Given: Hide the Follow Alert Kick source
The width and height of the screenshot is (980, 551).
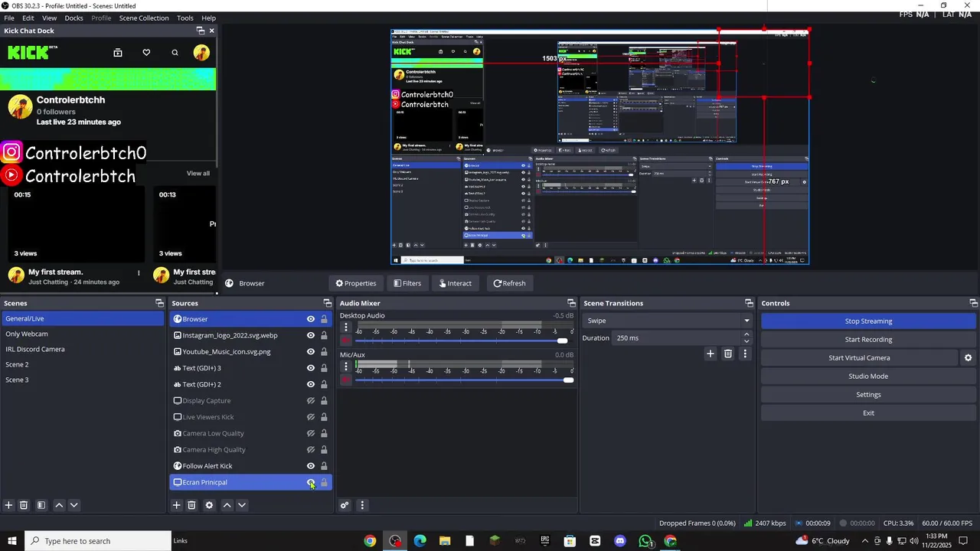Looking at the screenshot, I should 311,466.
